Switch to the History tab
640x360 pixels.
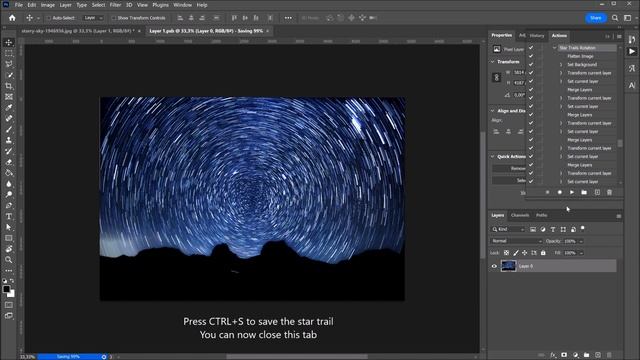pos(537,36)
